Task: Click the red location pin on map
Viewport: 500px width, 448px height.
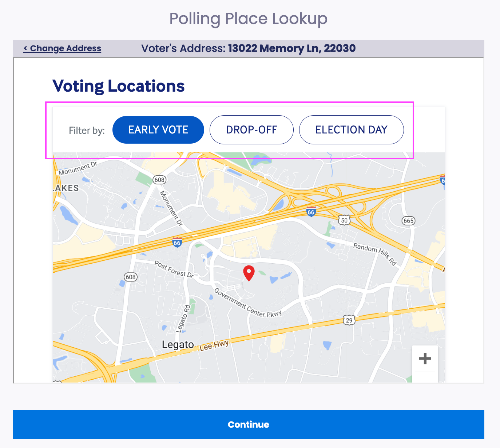Action: (x=249, y=273)
